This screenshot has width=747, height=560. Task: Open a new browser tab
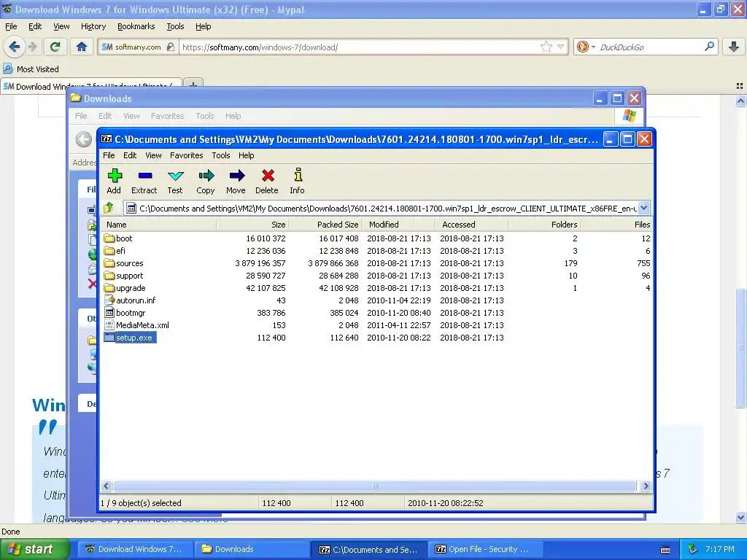click(x=193, y=85)
